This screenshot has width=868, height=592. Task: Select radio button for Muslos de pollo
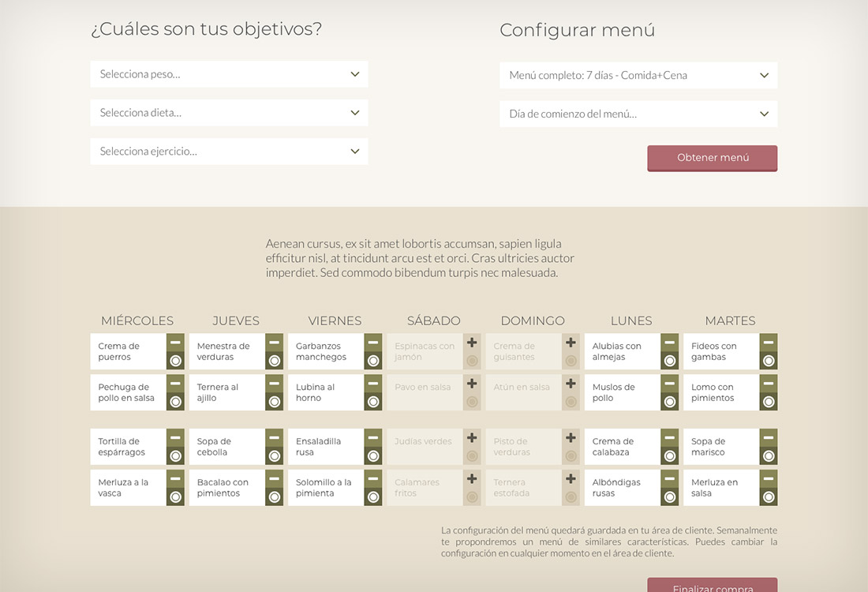click(669, 402)
